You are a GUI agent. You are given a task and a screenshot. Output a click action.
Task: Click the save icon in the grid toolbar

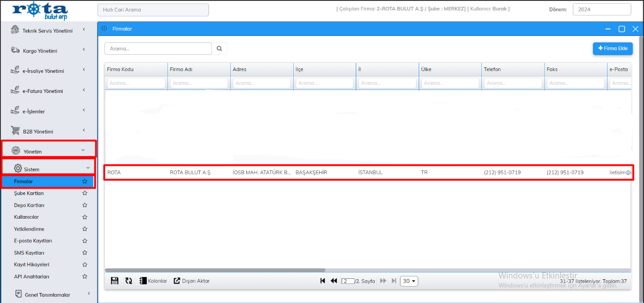(114, 281)
